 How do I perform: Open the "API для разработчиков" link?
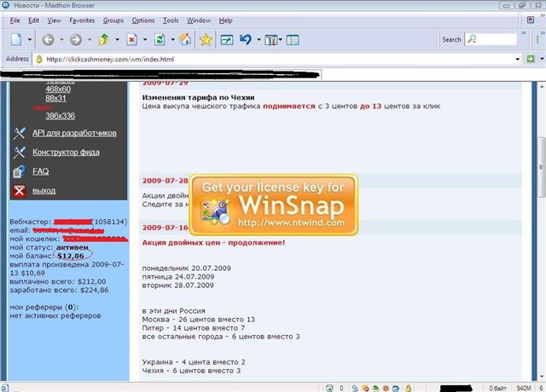[x=74, y=133]
